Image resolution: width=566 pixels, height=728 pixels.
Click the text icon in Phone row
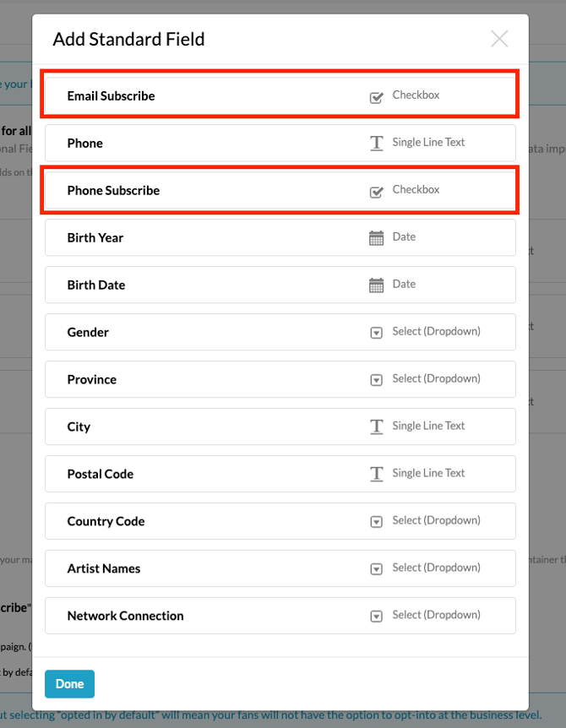(377, 144)
